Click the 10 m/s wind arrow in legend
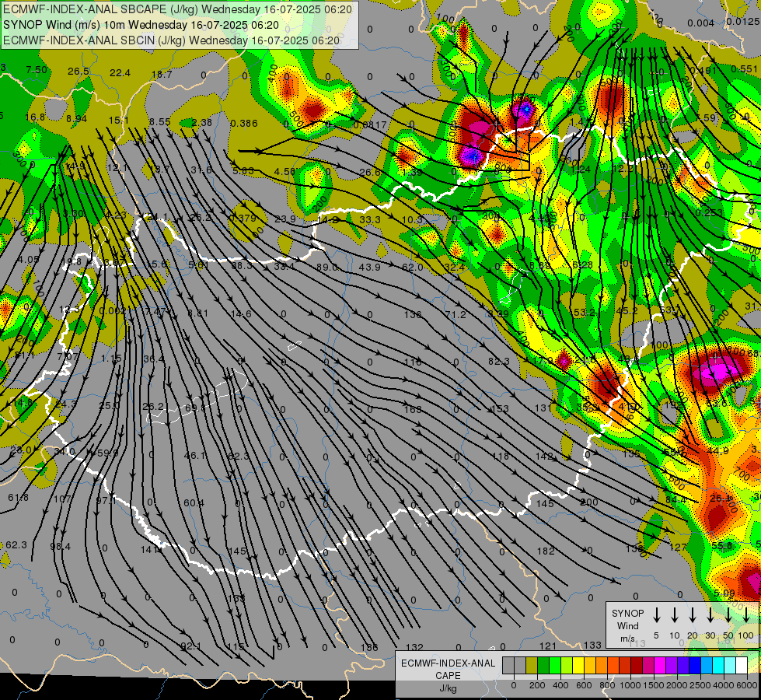761x700 pixels. coord(675,614)
